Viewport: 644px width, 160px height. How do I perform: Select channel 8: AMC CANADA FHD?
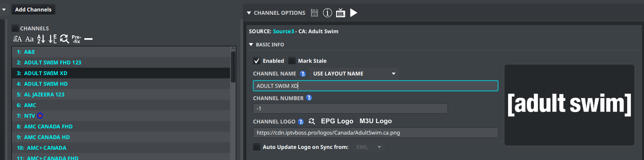click(x=121, y=126)
